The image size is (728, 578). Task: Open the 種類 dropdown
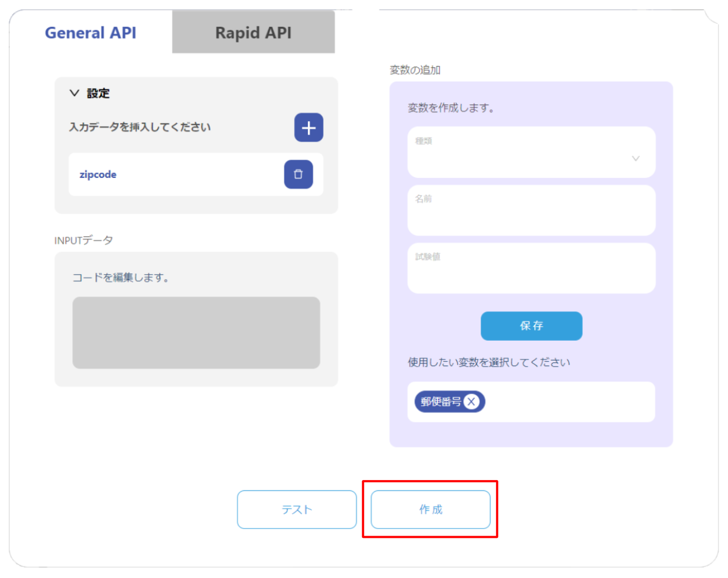pyautogui.click(x=531, y=152)
